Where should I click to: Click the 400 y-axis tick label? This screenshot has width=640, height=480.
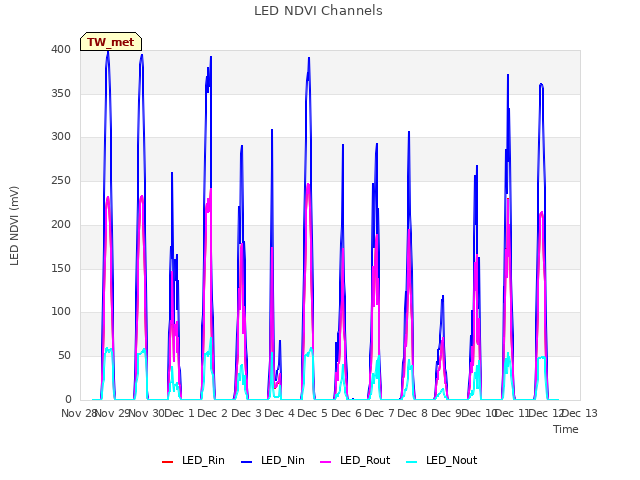[x=61, y=50]
